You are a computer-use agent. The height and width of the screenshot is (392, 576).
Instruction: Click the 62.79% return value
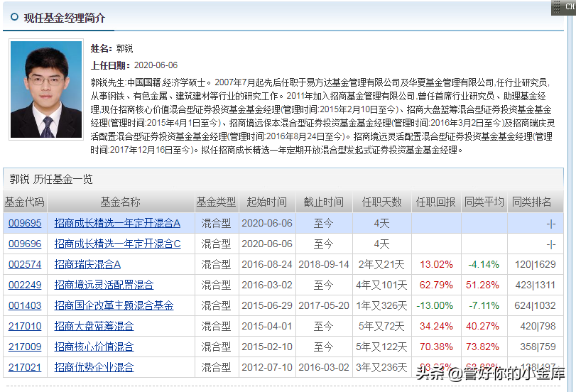pos(436,285)
